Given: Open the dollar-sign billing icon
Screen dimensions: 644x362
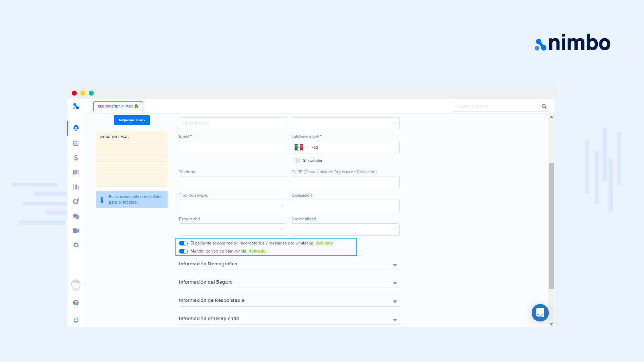Looking at the screenshot, I should point(76,158).
